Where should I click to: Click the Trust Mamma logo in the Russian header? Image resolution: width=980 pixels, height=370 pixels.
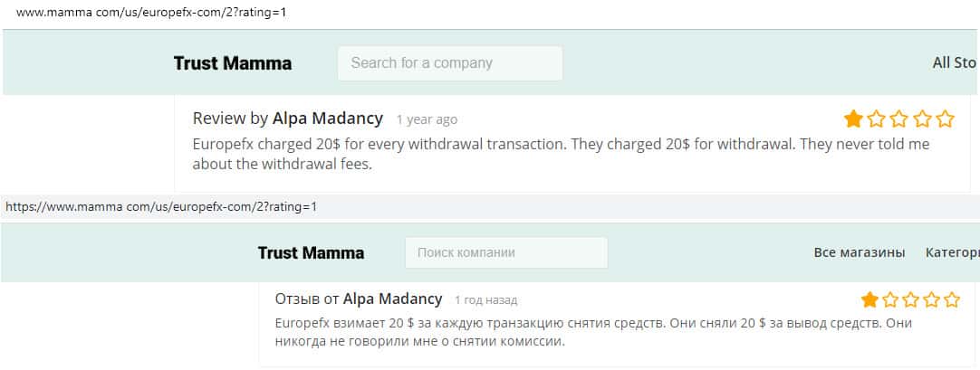(311, 252)
